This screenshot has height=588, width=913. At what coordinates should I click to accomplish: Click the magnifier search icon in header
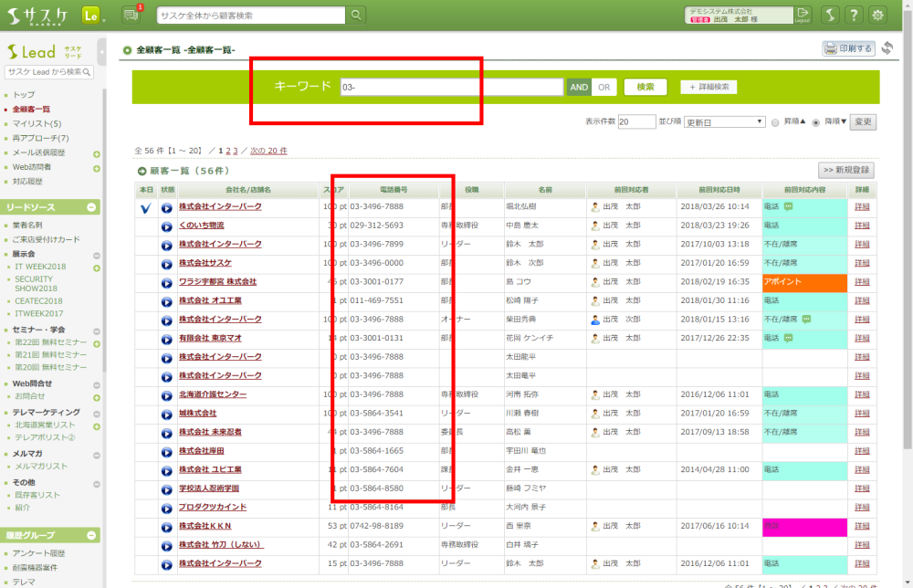[x=356, y=15]
